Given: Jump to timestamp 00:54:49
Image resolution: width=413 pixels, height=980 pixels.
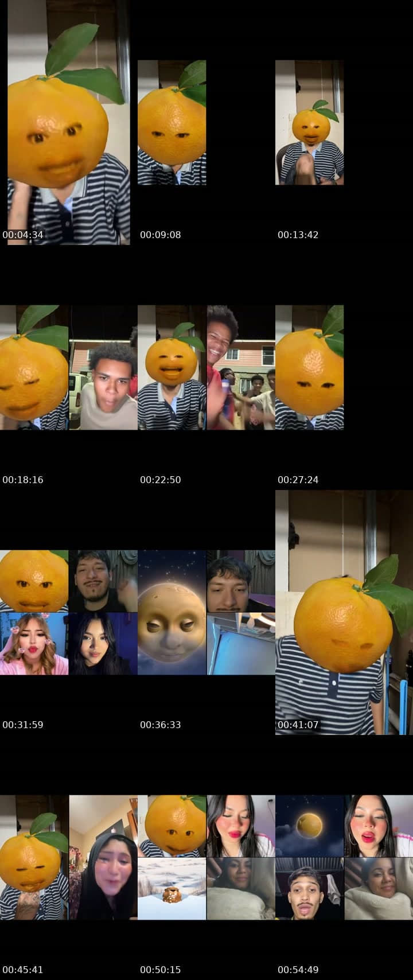Looking at the screenshot, I should coord(298,970).
